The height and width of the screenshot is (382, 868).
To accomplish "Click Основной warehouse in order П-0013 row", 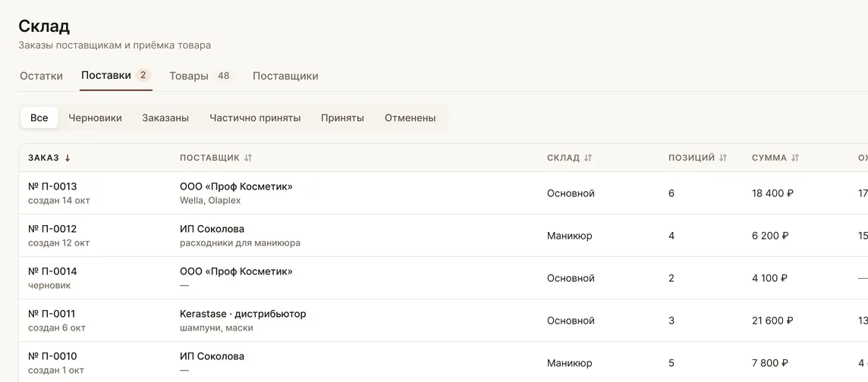I will pos(571,193).
